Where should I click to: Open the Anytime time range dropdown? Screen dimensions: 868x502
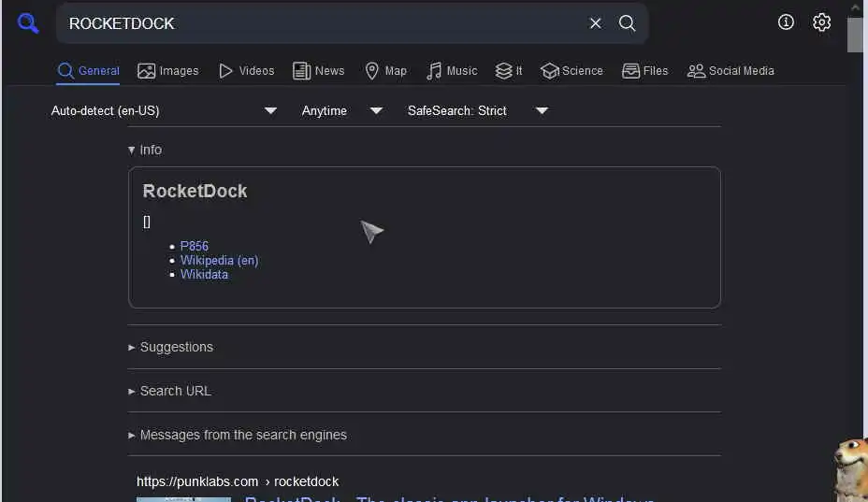coord(341,110)
